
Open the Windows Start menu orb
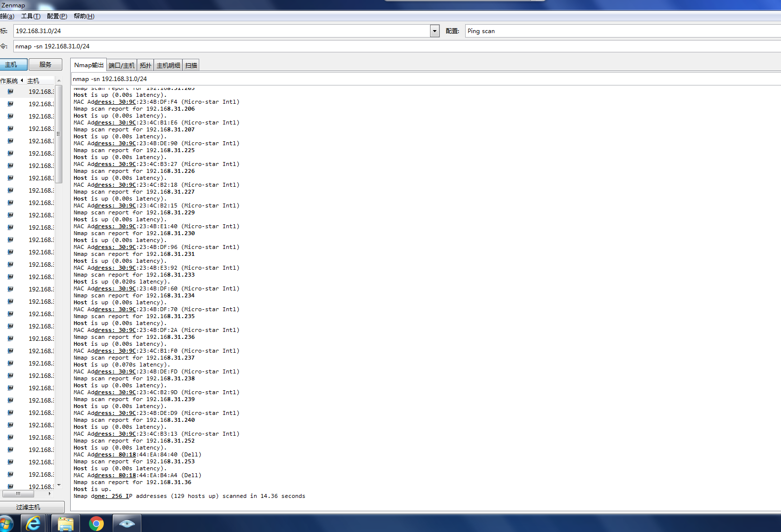pyautogui.click(x=6, y=524)
